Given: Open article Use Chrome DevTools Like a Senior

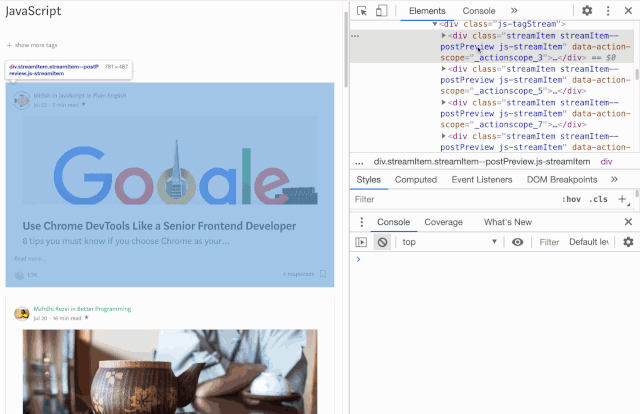Looking at the screenshot, I should coord(159,226).
